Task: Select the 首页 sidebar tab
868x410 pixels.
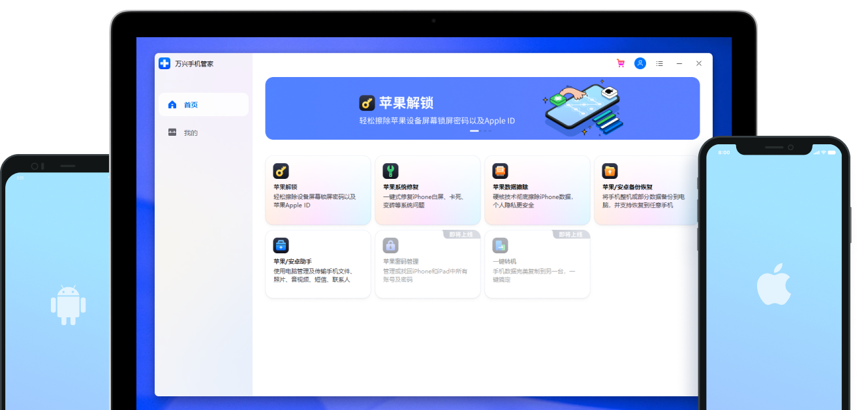Action: click(204, 104)
